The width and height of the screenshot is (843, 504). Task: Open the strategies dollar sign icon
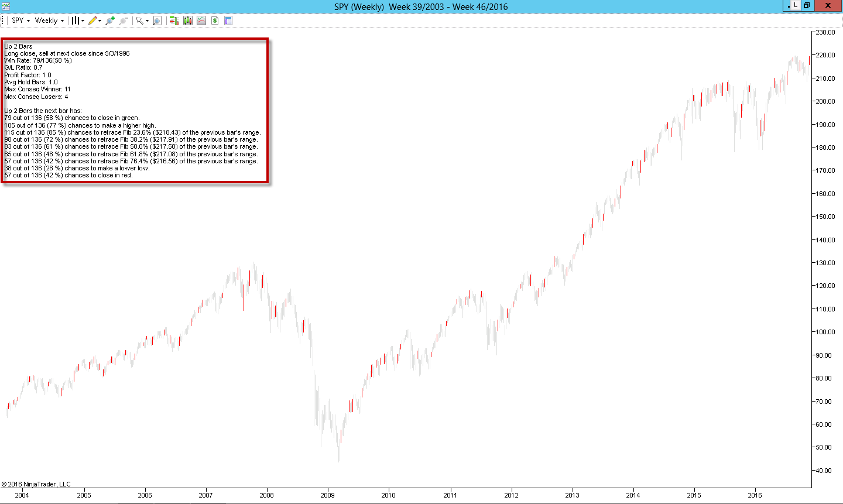tap(215, 20)
